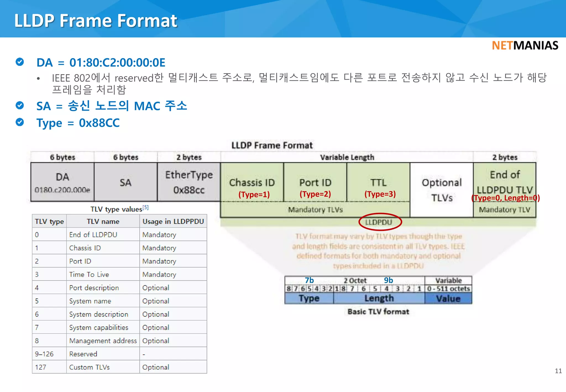This screenshot has height=392, width=566.
Task: Click the Mandatory TLVs label under Port ID
Action: pos(315,210)
